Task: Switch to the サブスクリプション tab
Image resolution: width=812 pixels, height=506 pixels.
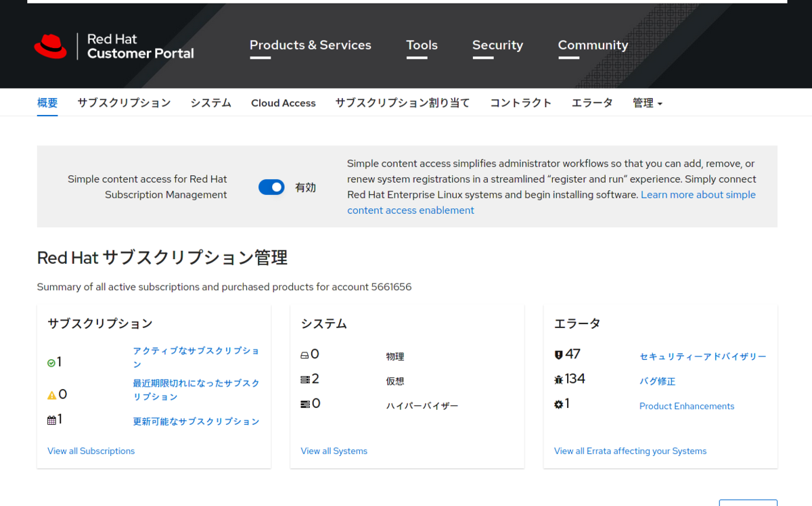Action: (x=124, y=103)
